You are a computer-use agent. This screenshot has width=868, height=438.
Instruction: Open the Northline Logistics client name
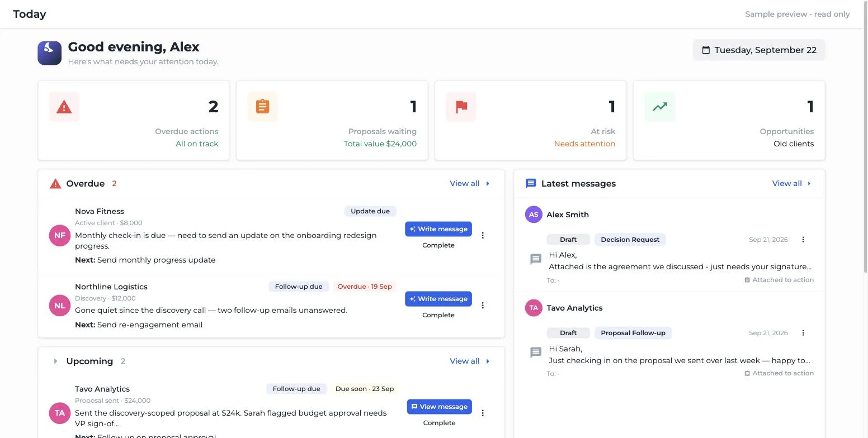pos(111,287)
